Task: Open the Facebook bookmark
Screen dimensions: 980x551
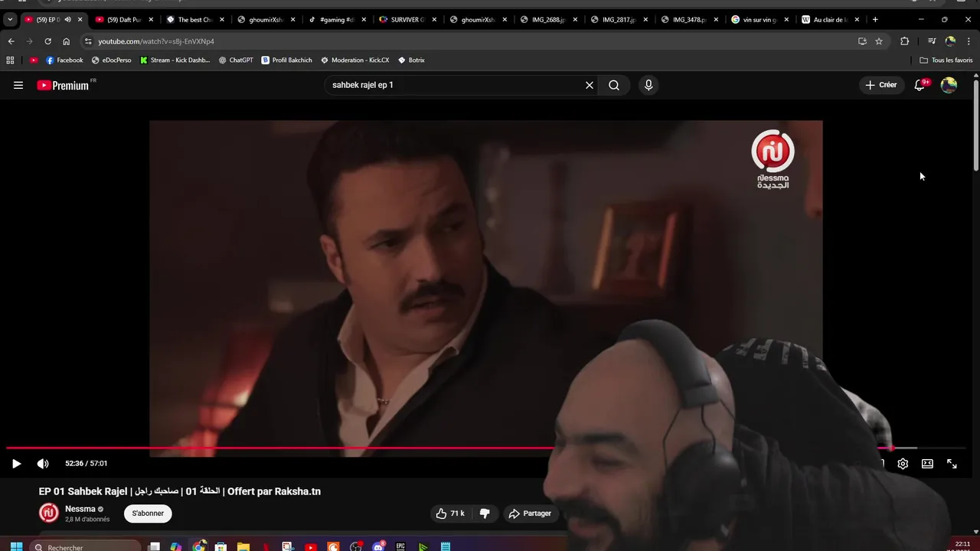Action: tap(64, 60)
